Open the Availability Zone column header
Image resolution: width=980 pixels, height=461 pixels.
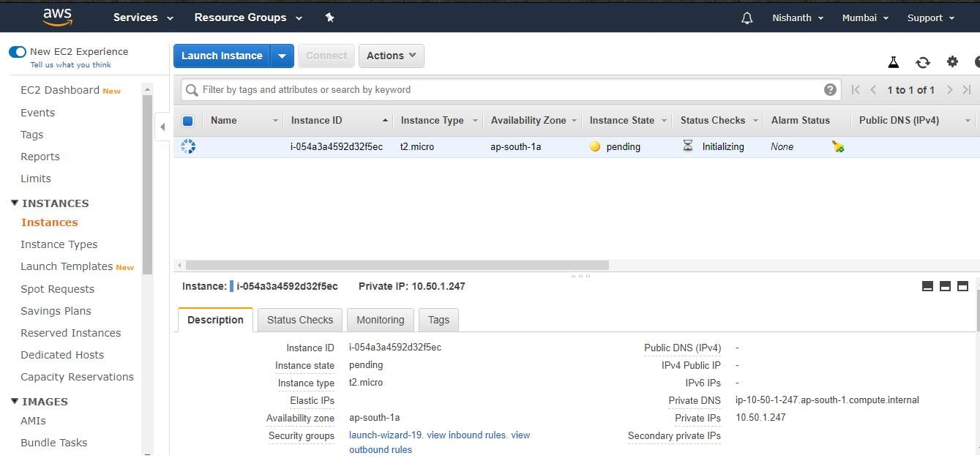tap(528, 121)
